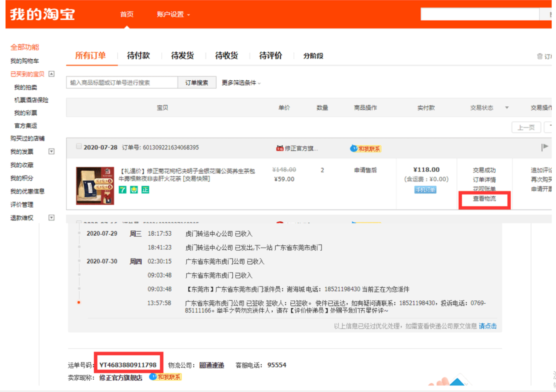Click the green 7-day return badge icon
The image size is (556, 392).
[123, 190]
